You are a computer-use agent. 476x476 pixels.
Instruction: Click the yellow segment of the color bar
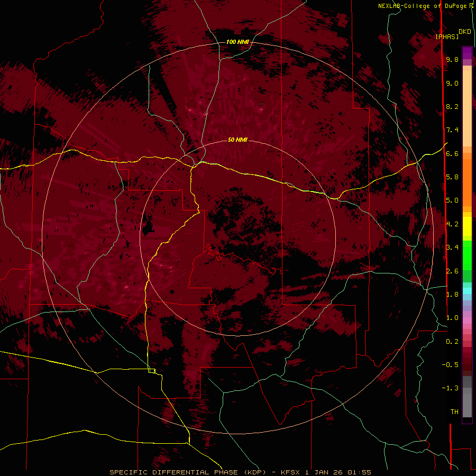pos(467,226)
